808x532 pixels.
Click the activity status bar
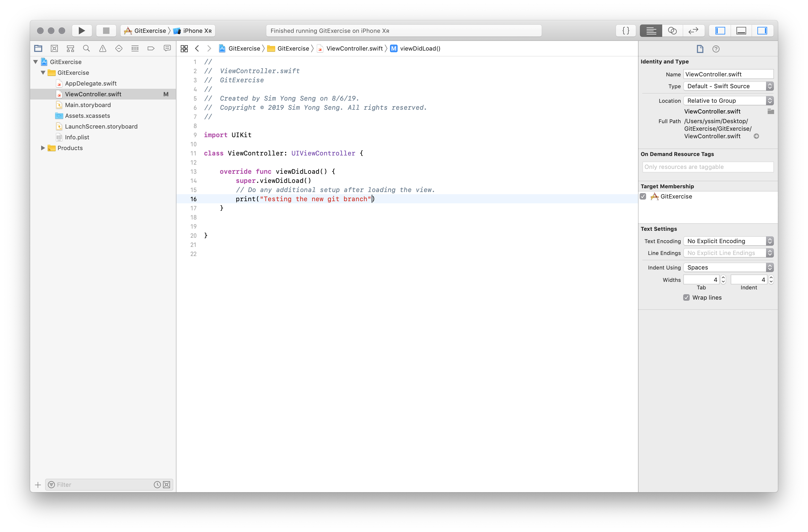tap(404, 31)
